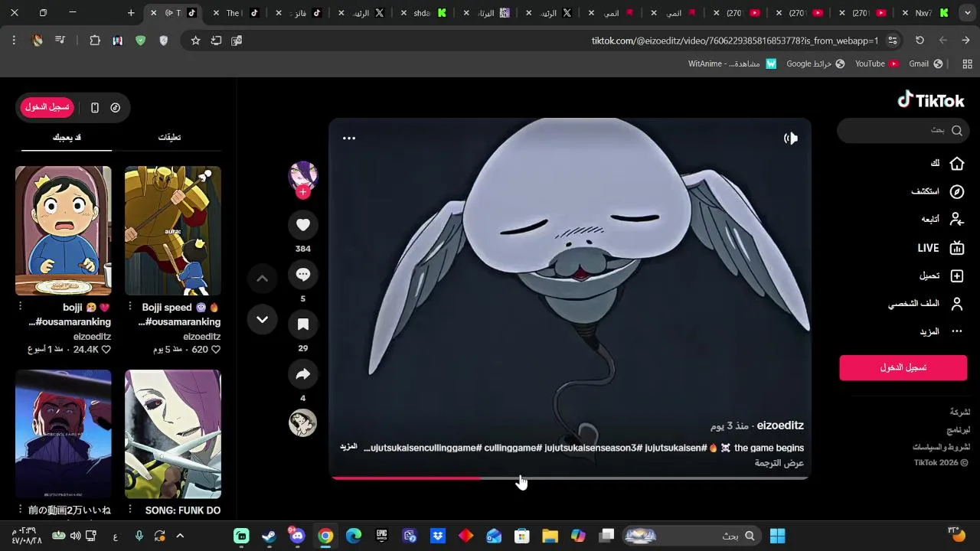Viewport: 980px width, 551px height.
Task: Click the 24.4K likes count
Action: pos(92,350)
